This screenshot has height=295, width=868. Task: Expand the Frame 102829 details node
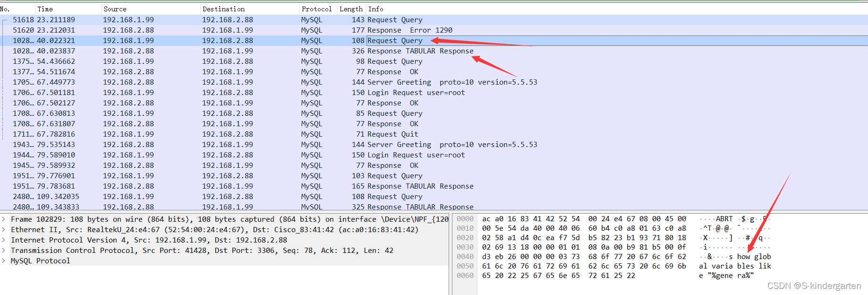tap(4, 219)
